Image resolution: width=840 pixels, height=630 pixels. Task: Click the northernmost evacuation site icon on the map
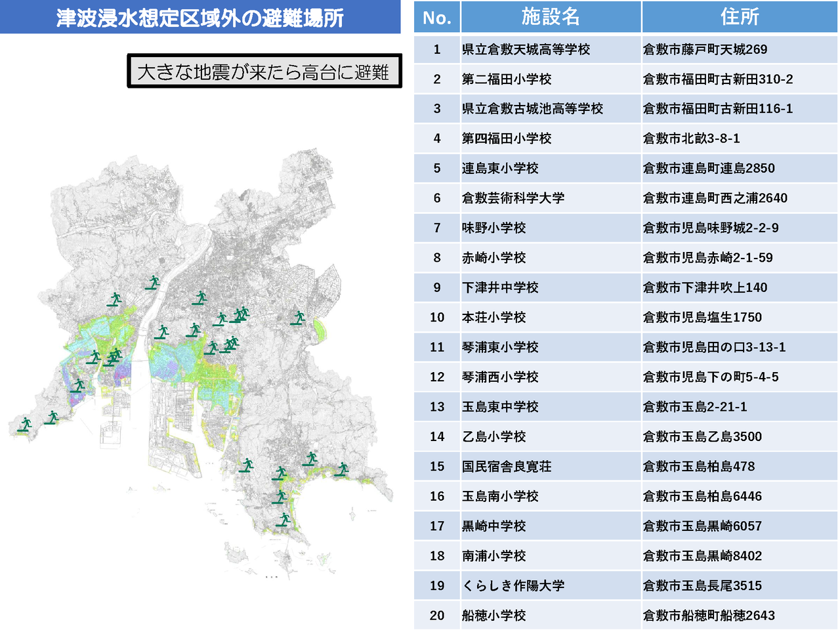tap(153, 283)
